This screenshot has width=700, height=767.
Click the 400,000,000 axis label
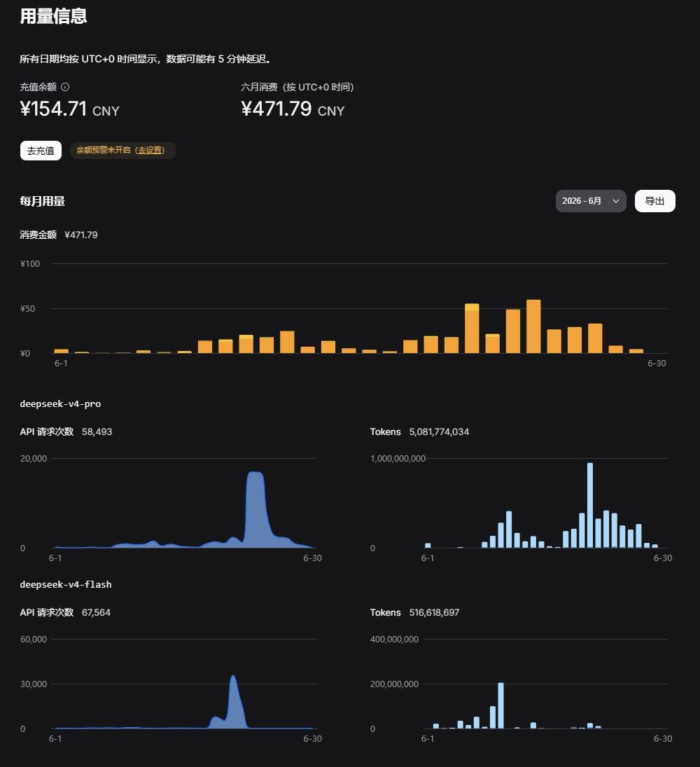pos(394,640)
